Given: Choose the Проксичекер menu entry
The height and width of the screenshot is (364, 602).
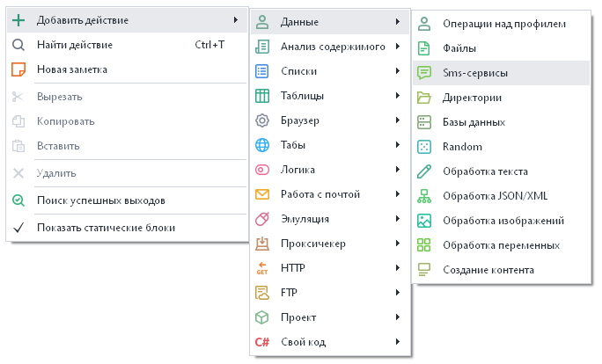Looking at the screenshot, I should pyautogui.click(x=312, y=244).
